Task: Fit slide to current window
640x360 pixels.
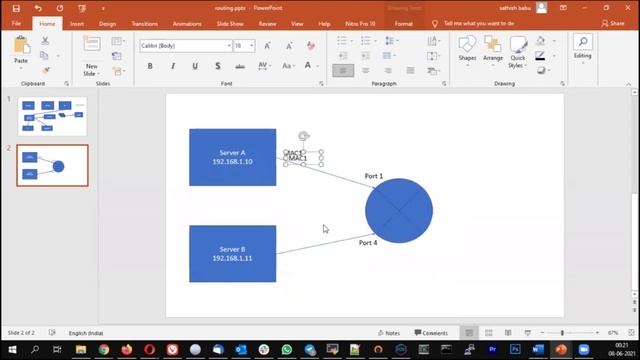Action: [x=631, y=333]
